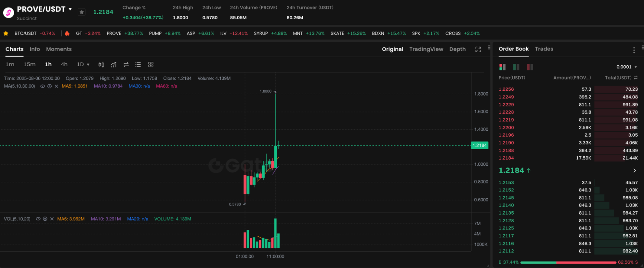The width and height of the screenshot is (644, 268).
Task: Switch to TradingView chart
Action: pos(426,49)
